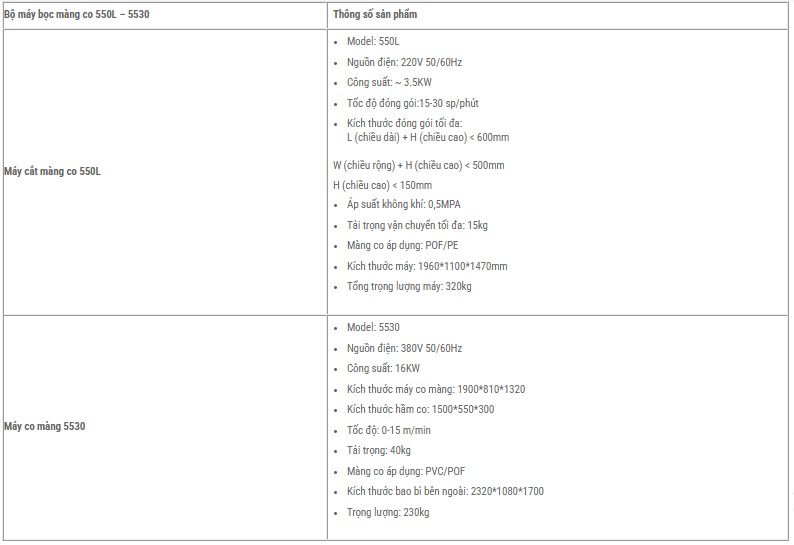Click 'H (chiều cao) < 150mm' text
The height and width of the screenshot is (545, 794).
[382, 185]
